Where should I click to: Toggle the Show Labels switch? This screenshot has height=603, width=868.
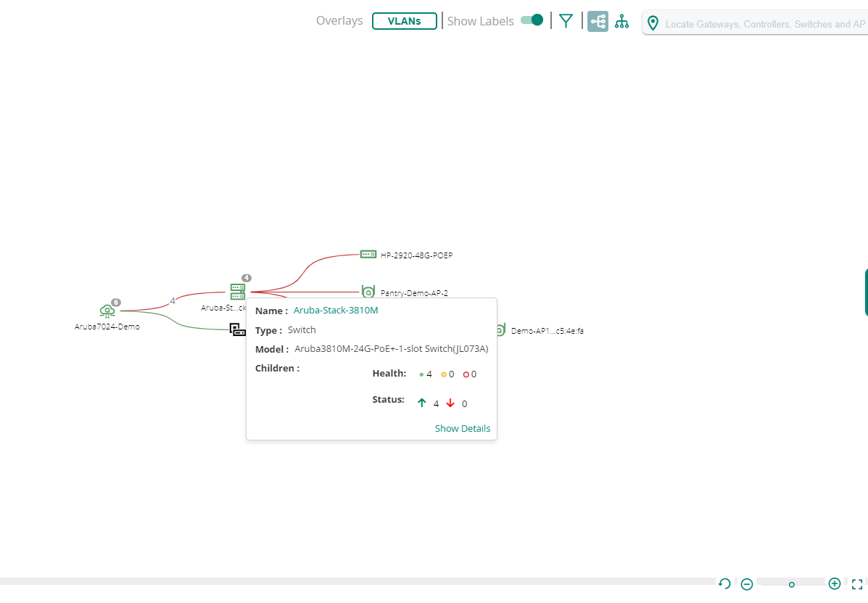[x=532, y=20]
